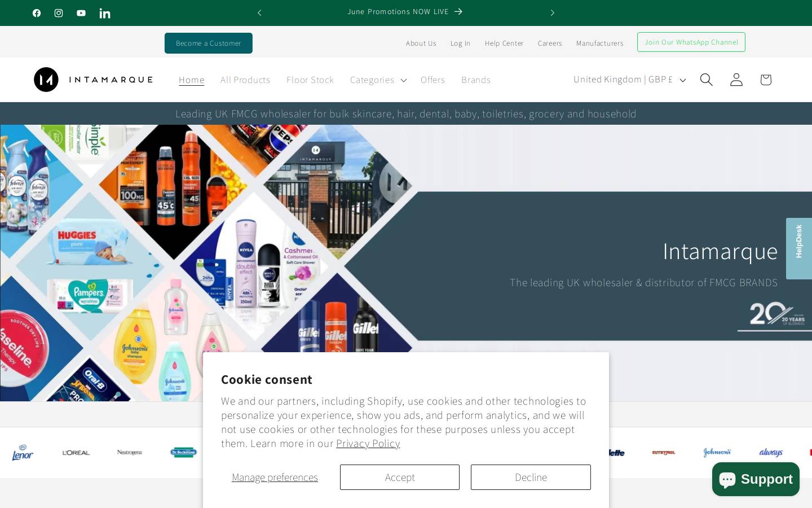This screenshot has height=508, width=812.
Task: Click the Intamarque logo
Action: tap(93, 80)
